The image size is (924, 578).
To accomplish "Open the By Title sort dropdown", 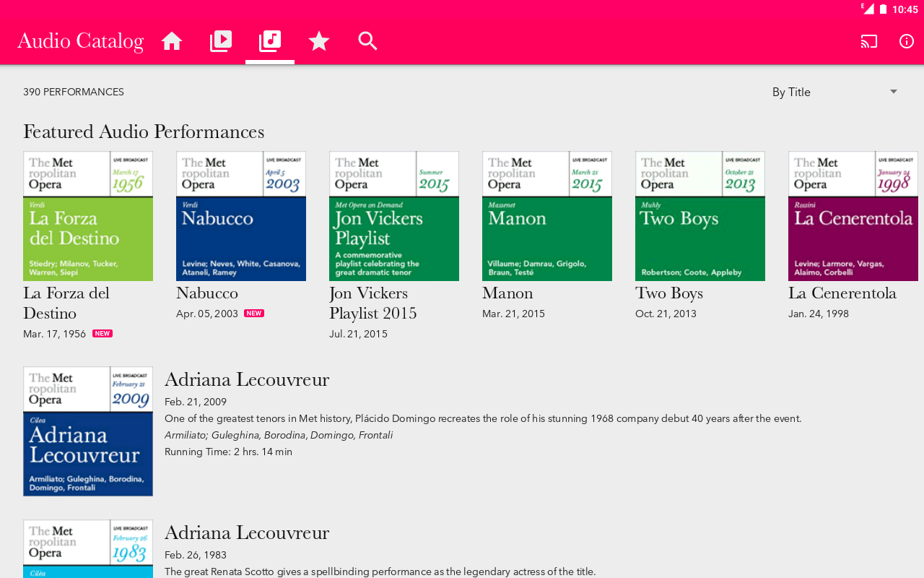I will (x=834, y=92).
